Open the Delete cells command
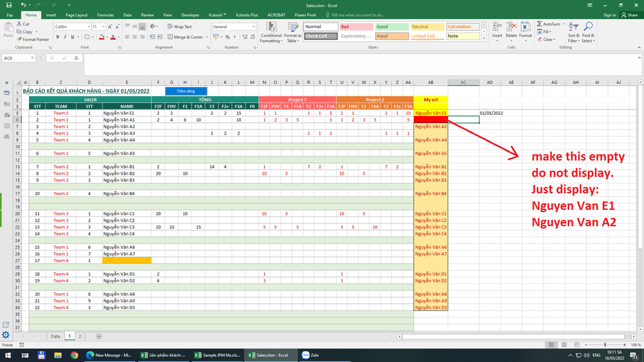The width and height of the screenshot is (644, 362). click(x=511, y=32)
